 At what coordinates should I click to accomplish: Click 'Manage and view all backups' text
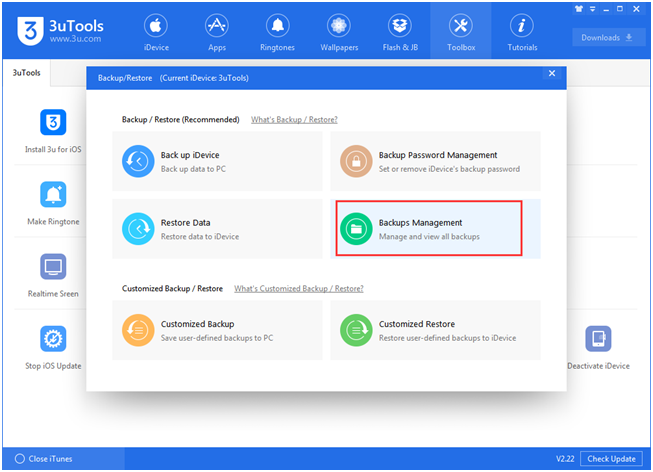point(429,236)
